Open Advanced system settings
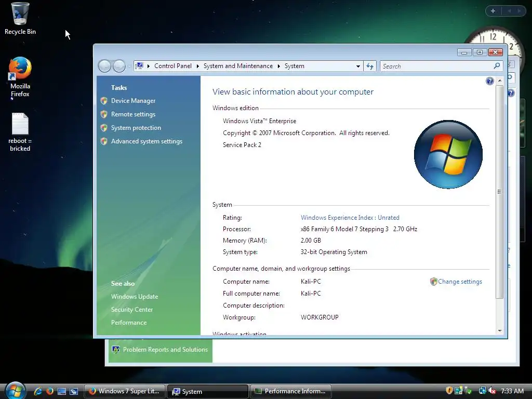Screen dimensions: 532x399 click(147, 141)
